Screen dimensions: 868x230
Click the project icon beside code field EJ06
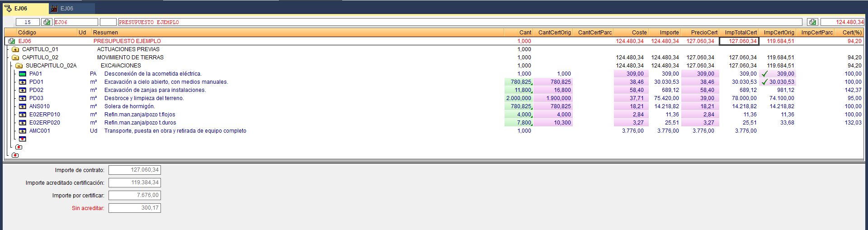(x=47, y=22)
